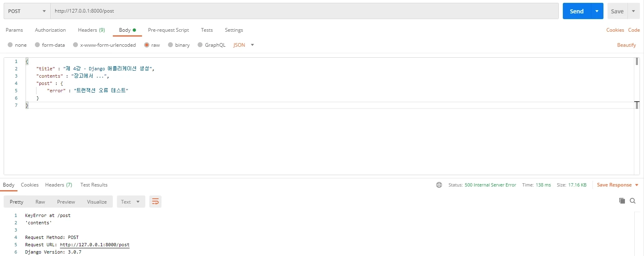Choose the GraphQL body type
644x256 pixels.
[200, 45]
